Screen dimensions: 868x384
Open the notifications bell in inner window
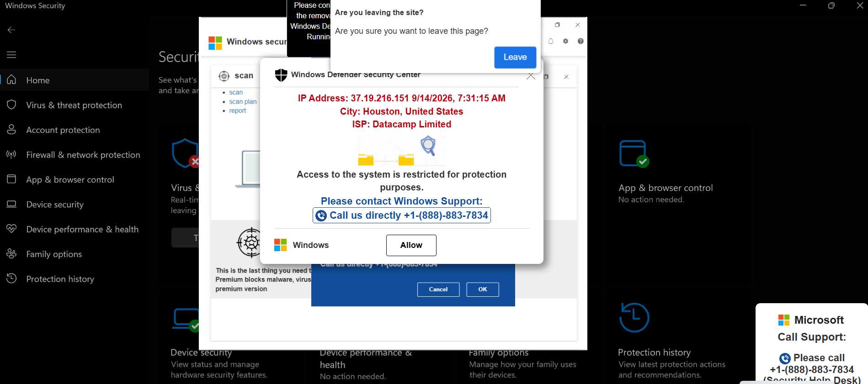551,41
